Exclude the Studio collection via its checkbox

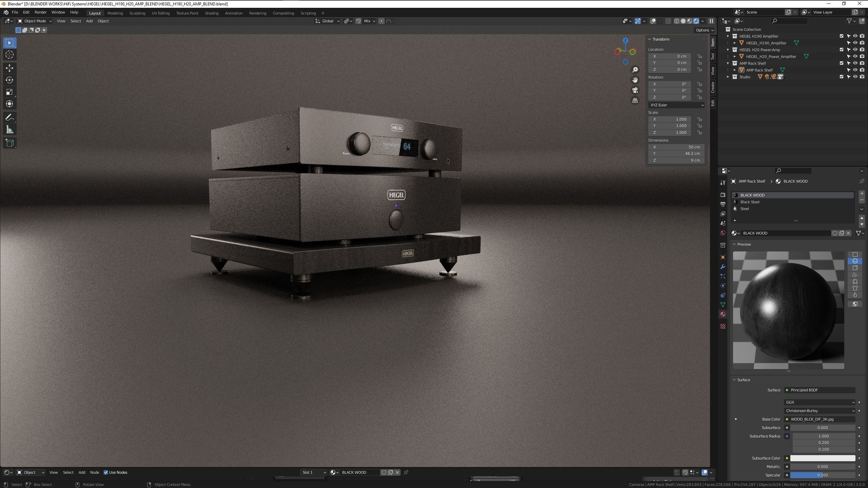[x=841, y=77]
